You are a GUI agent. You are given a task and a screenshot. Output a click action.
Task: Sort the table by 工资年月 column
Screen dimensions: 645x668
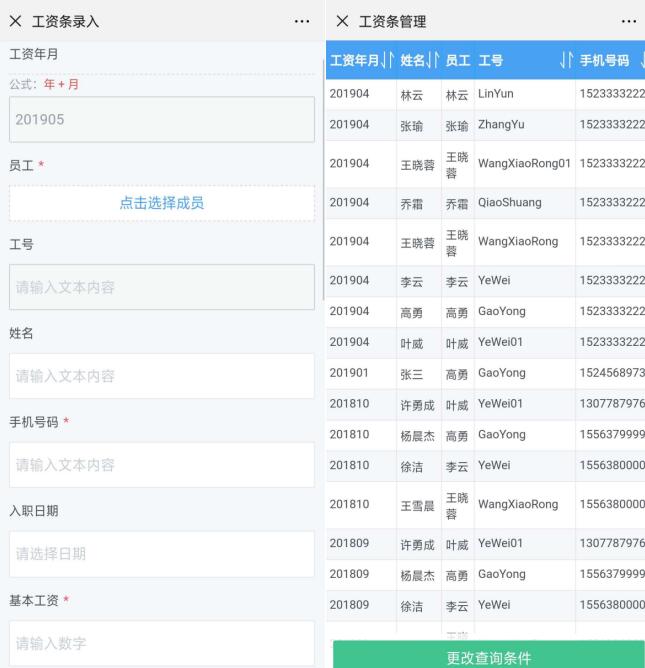tap(388, 60)
